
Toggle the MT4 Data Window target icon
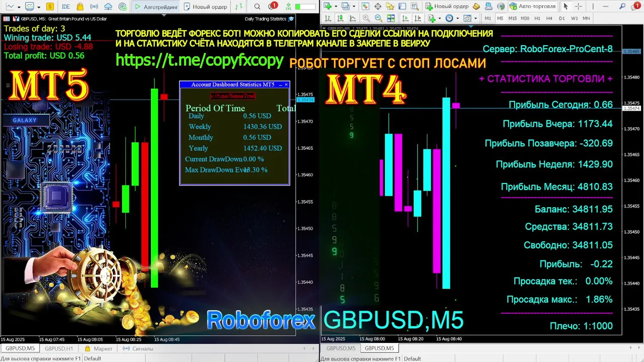coord(377,6)
